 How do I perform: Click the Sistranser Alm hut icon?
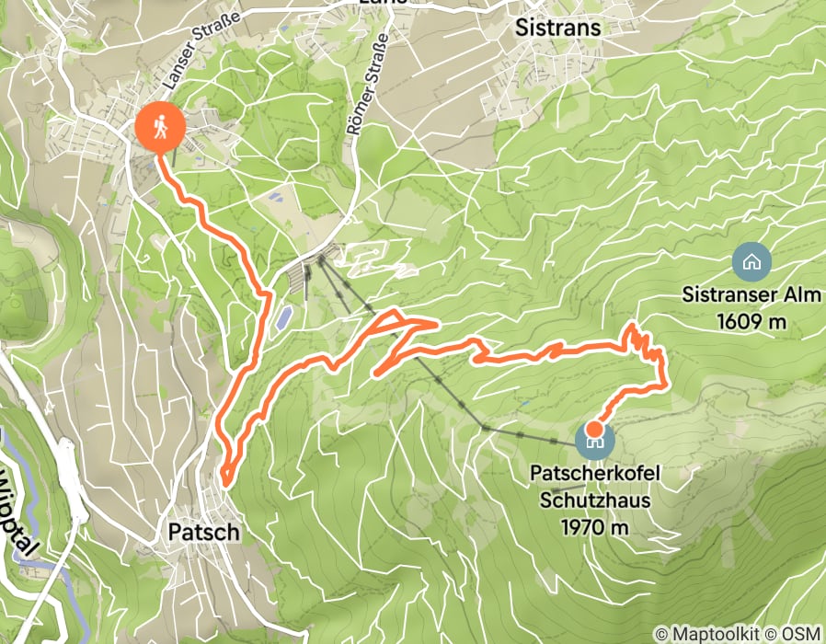click(751, 262)
